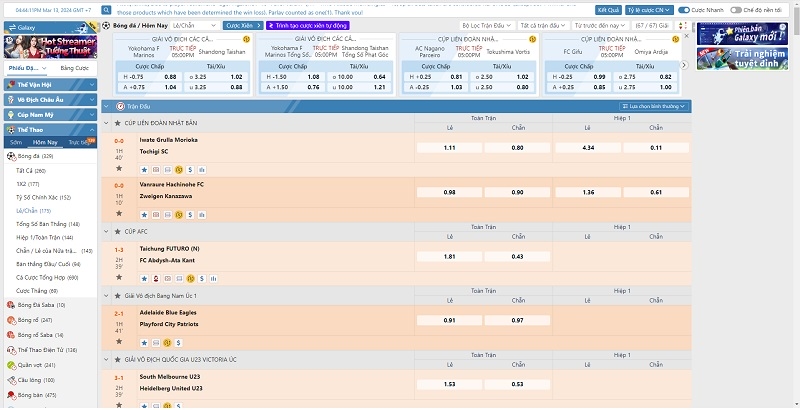Switch to the Bảng Cược tab
Screen dimensions: 800x410
point(74,68)
